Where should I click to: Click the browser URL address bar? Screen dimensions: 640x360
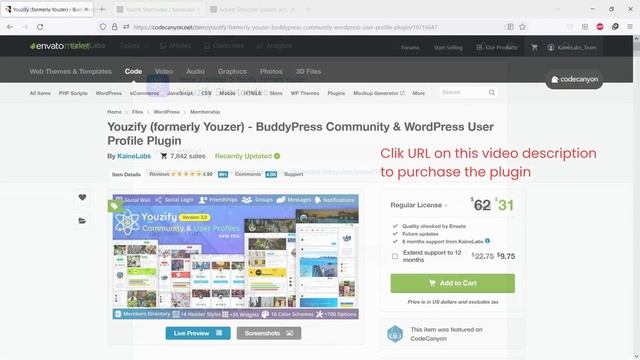click(302, 27)
